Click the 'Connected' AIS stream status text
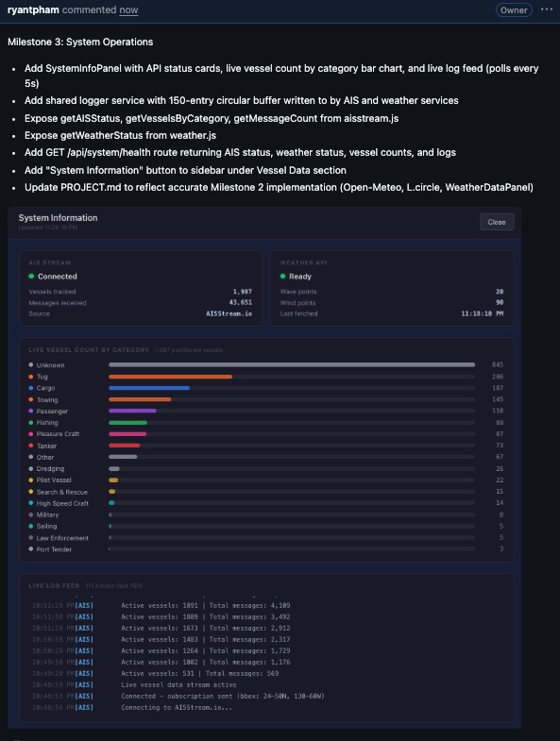 click(x=58, y=277)
